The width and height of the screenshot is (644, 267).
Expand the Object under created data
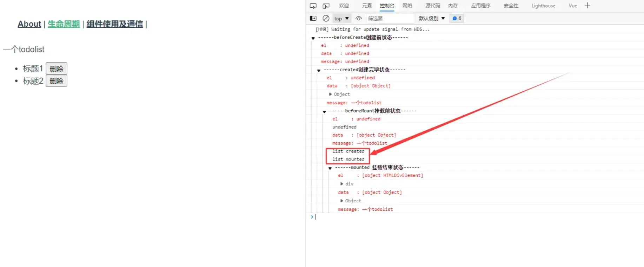click(x=330, y=94)
